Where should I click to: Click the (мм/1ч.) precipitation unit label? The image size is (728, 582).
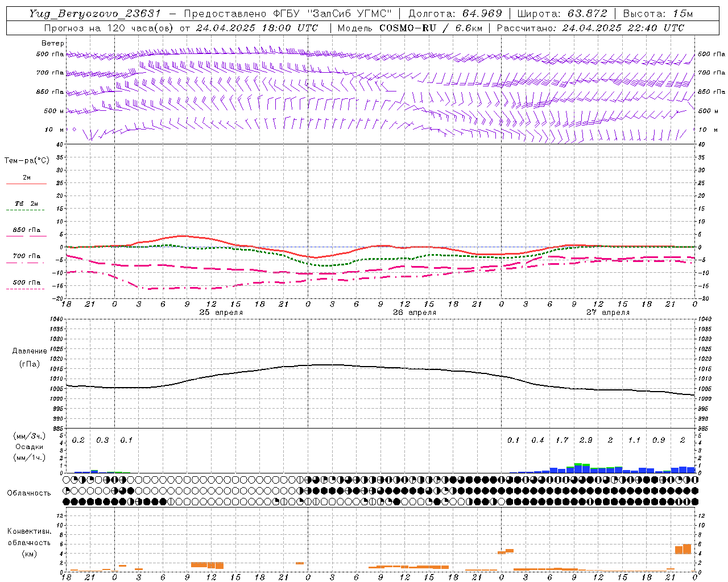tap(30, 458)
